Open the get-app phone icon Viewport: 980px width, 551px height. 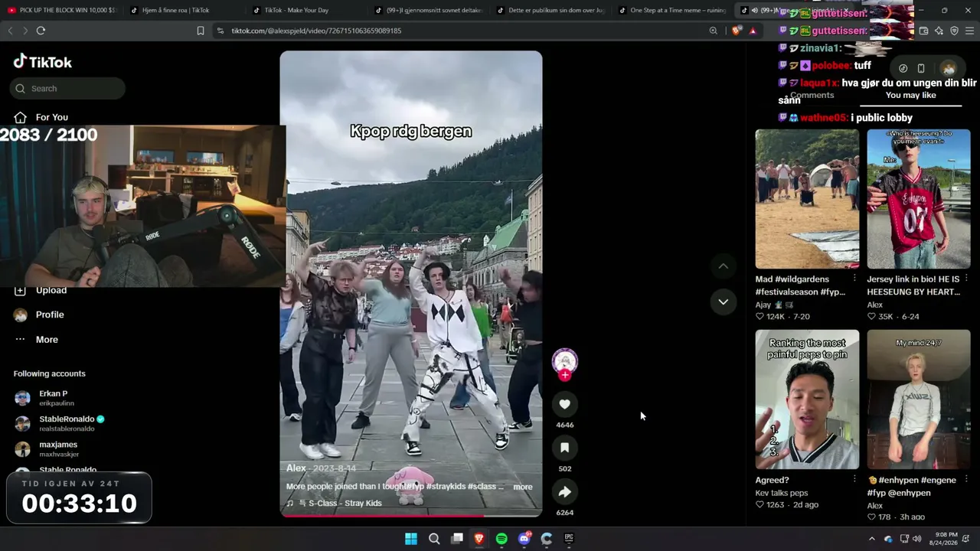tap(921, 68)
